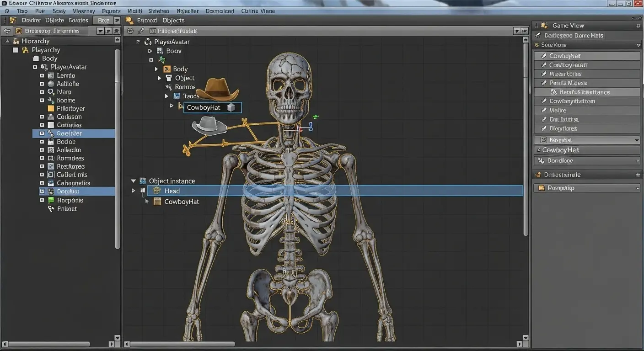644x351 pixels.
Task: Select CowboyHat under Object instance
Action: (x=182, y=202)
